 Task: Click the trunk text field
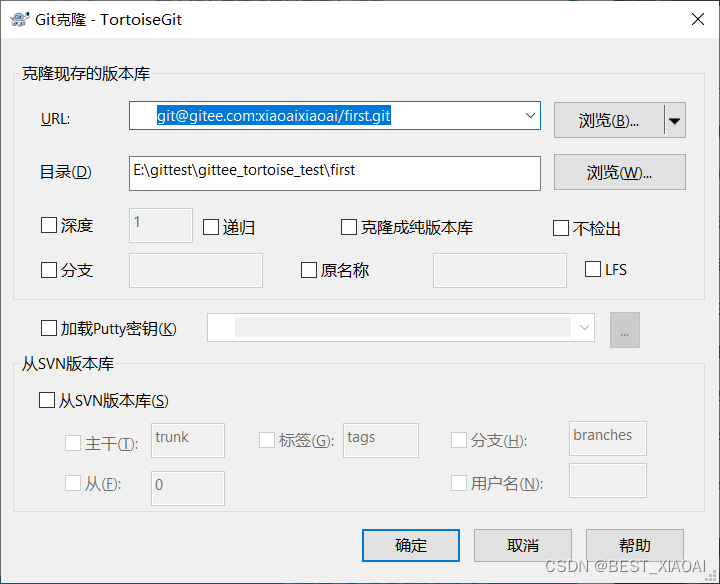tap(188, 440)
